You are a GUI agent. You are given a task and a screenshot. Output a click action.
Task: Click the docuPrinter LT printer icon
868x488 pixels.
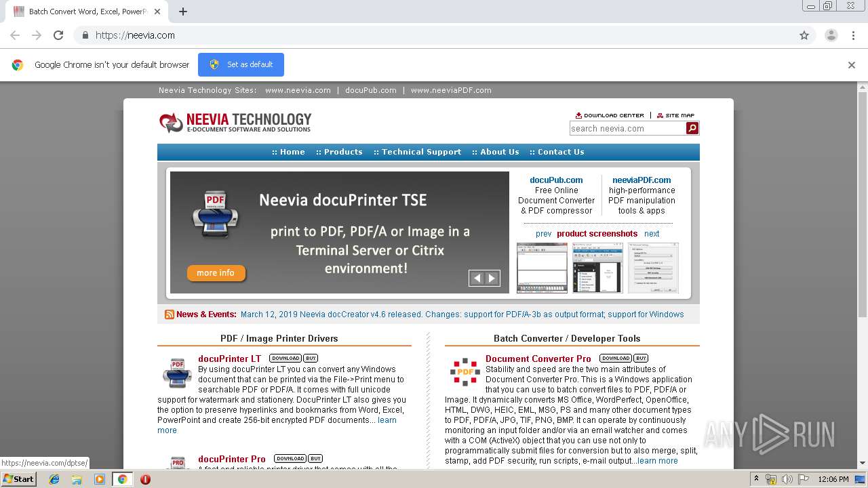click(x=177, y=373)
